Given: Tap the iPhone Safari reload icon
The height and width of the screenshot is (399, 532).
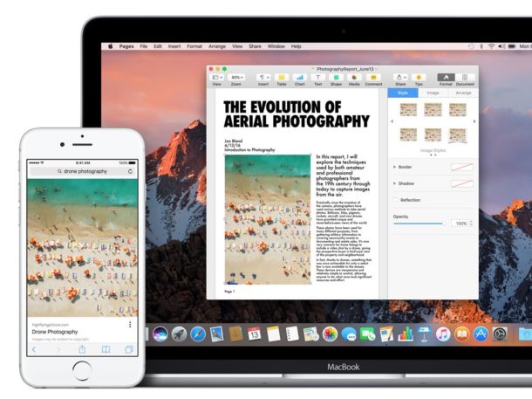Looking at the screenshot, I should point(130,171).
